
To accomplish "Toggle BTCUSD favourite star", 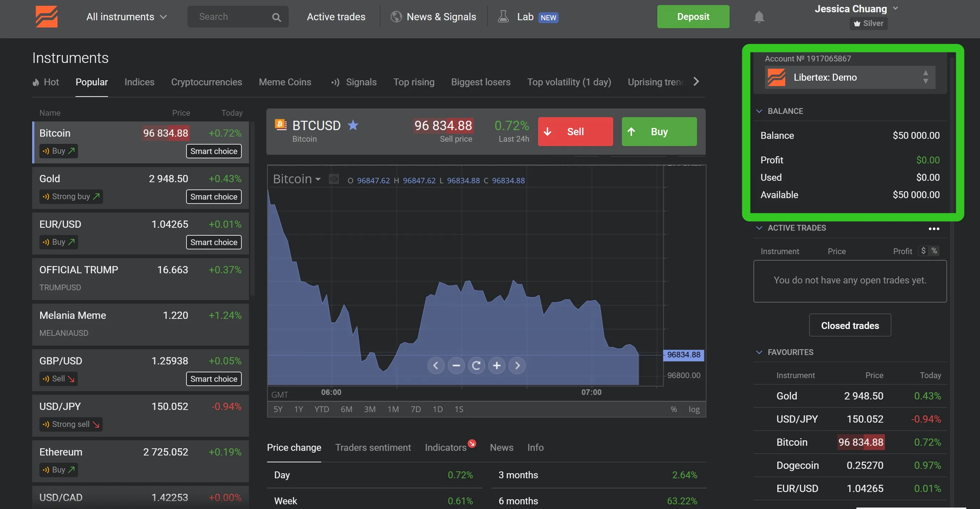I will [x=353, y=125].
